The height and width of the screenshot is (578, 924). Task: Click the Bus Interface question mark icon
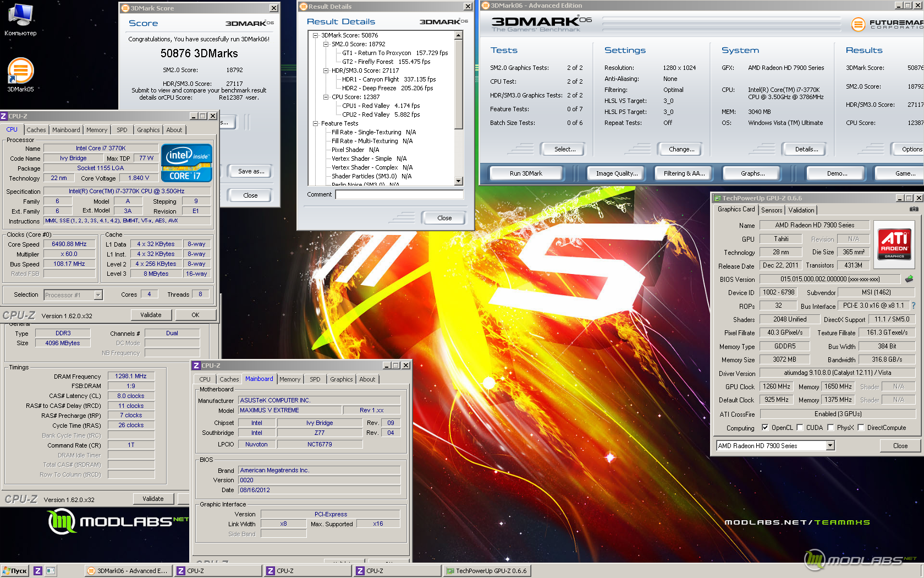[913, 306]
